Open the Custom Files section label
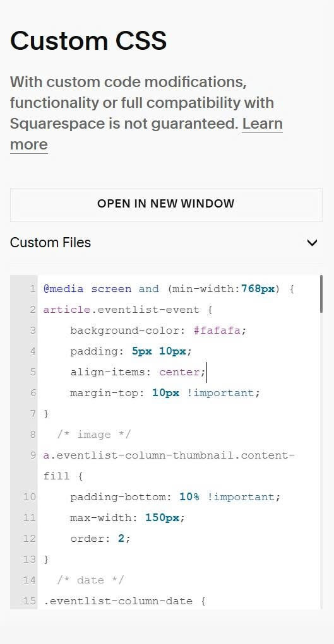 coord(50,243)
